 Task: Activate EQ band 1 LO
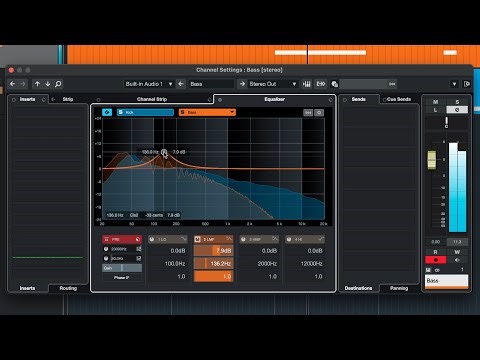coord(152,239)
